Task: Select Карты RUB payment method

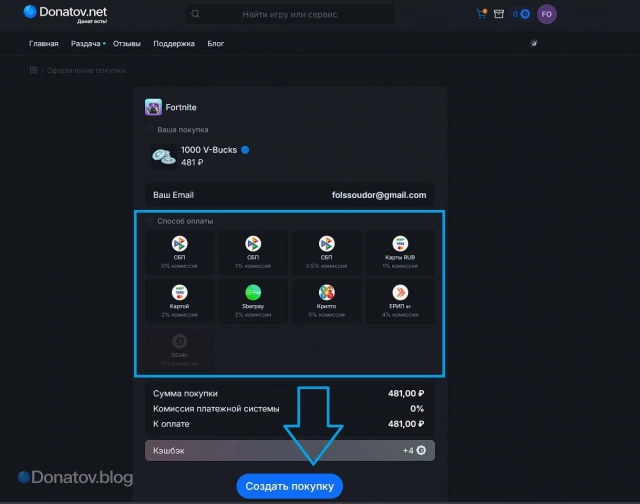Action: click(400, 252)
